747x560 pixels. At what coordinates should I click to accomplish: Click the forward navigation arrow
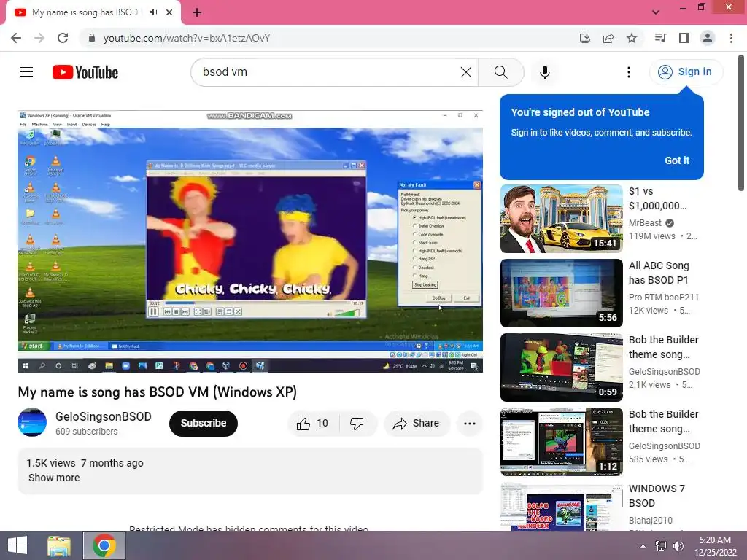pyautogui.click(x=39, y=38)
